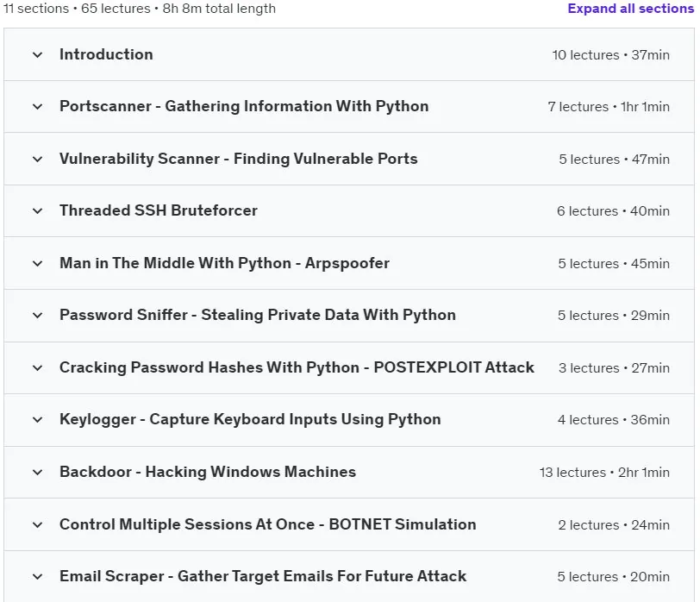Expand Threaded SSH Bruteforcer chevron
Screen dimensions: 700x602
click(x=38, y=210)
